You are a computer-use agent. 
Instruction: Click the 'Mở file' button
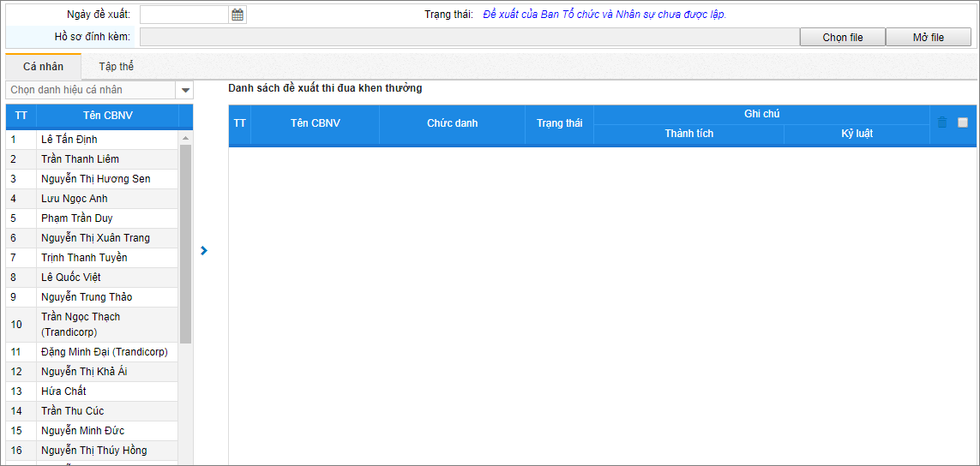[928, 38]
